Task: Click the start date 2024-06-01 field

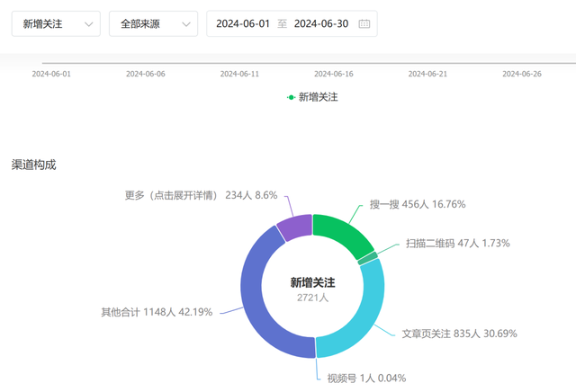Action: tap(243, 24)
